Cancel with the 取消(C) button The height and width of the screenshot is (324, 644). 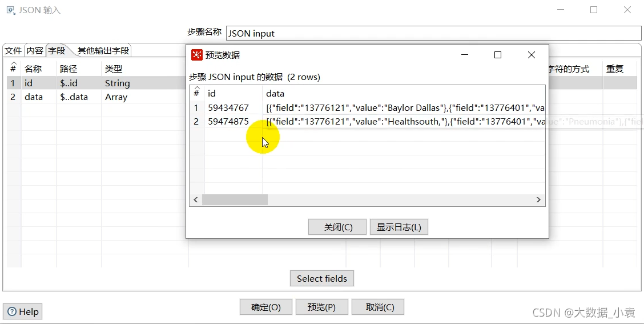click(x=378, y=307)
